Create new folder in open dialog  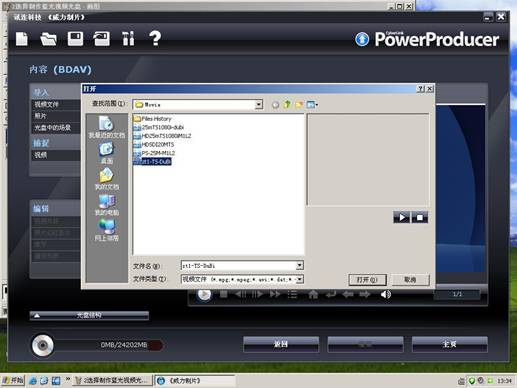299,105
